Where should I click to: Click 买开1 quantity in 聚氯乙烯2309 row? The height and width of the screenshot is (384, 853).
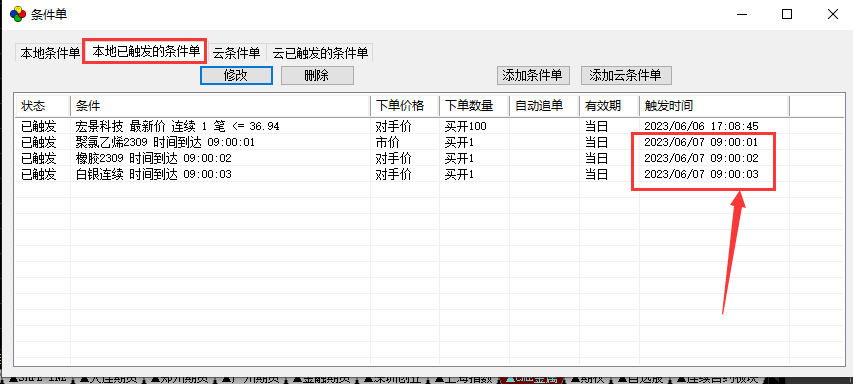click(x=459, y=143)
